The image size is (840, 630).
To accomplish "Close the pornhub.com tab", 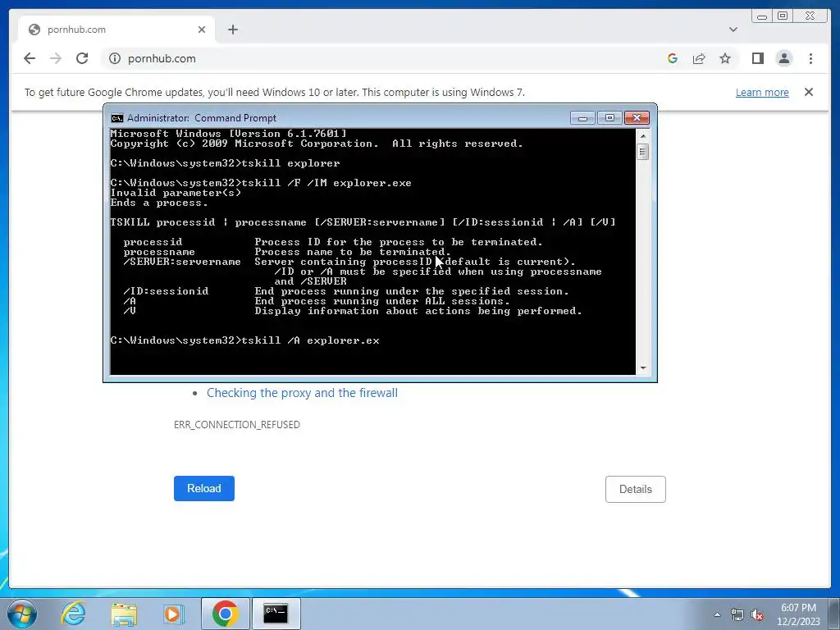I will click(202, 30).
